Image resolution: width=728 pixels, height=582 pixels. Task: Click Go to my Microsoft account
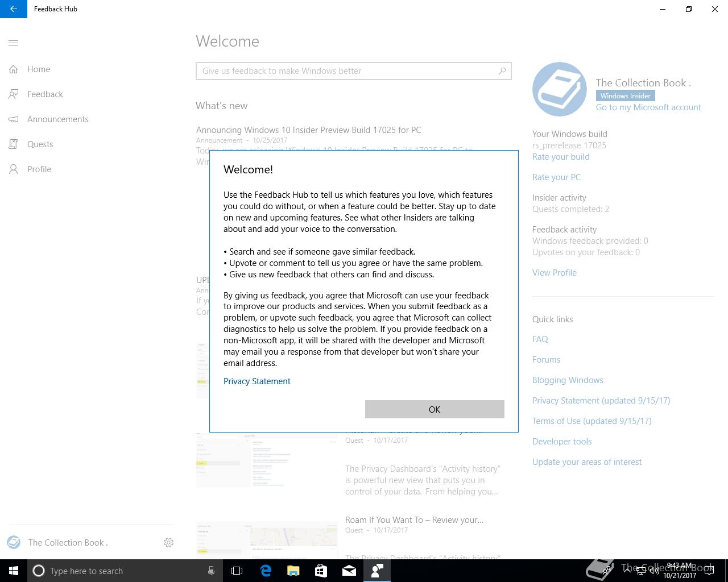[648, 107]
